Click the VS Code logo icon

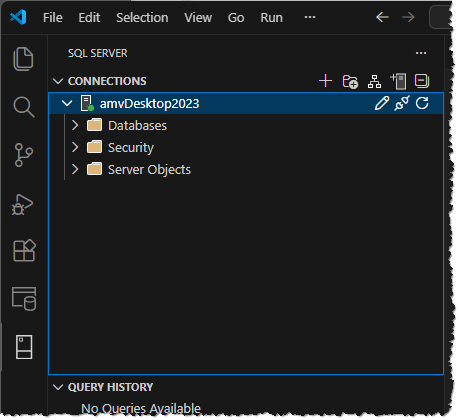[18, 17]
